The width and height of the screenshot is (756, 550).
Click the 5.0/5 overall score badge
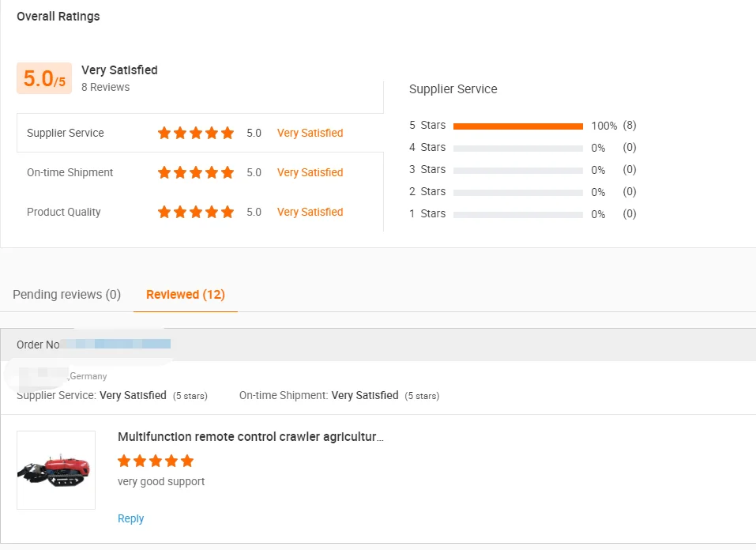pos(44,78)
